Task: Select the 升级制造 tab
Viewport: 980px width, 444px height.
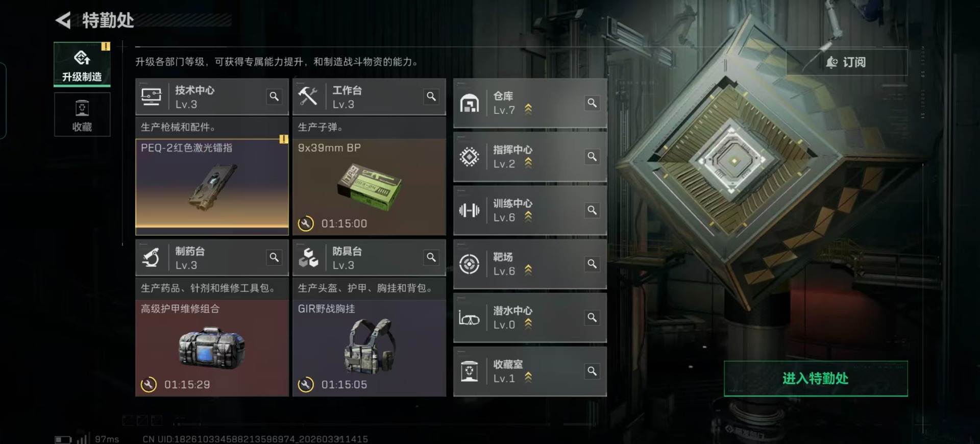Action: click(82, 64)
